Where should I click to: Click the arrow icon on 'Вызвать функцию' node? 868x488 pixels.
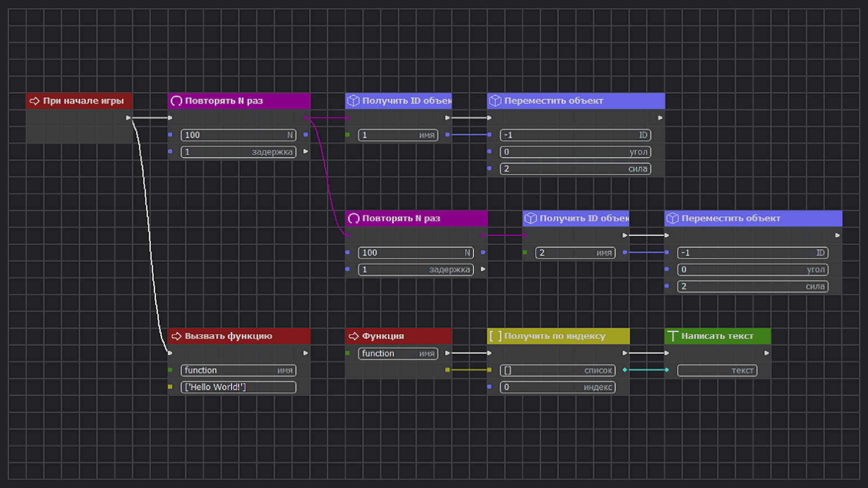pos(176,336)
